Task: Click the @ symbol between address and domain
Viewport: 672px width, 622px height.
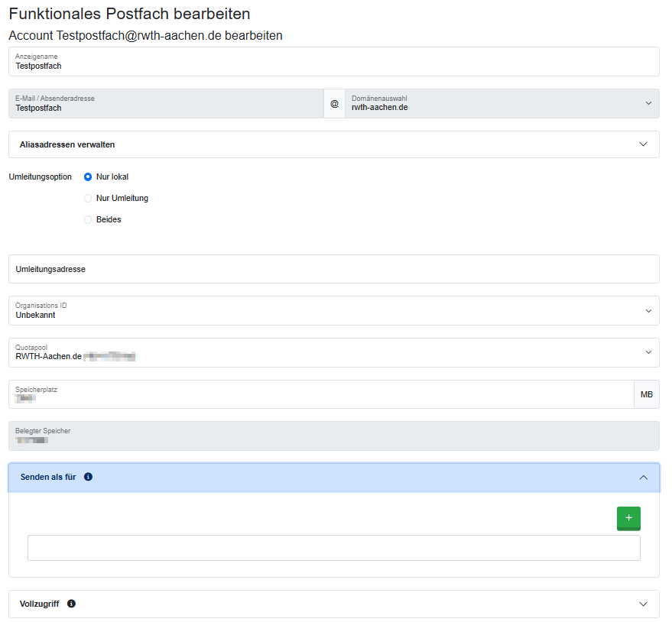Action: tap(334, 103)
